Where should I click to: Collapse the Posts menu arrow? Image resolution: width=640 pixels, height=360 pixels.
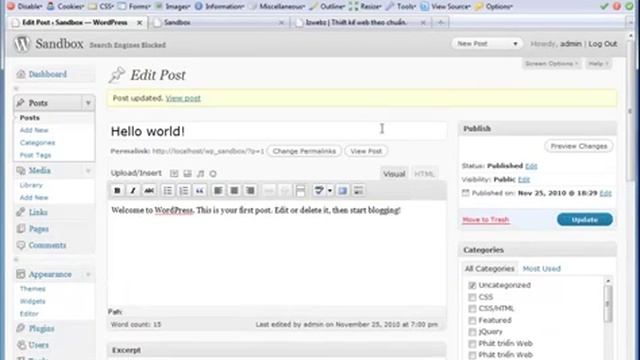[x=88, y=103]
